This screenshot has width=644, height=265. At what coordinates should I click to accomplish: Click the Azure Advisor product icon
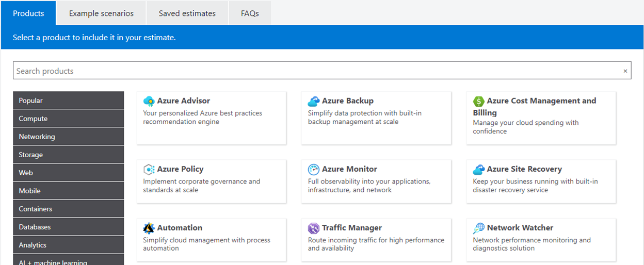click(x=149, y=101)
